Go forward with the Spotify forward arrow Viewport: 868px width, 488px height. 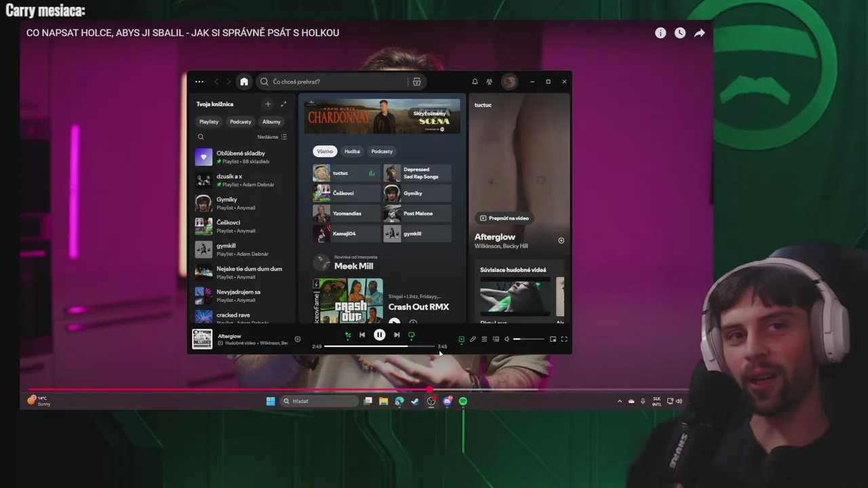point(229,81)
